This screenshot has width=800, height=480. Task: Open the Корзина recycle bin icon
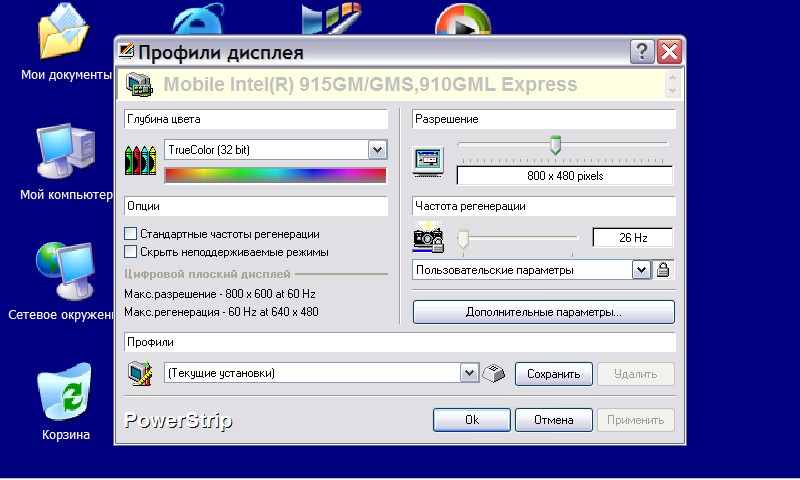click(65, 395)
